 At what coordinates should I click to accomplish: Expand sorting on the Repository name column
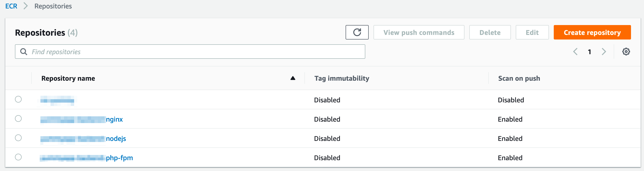(x=68, y=78)
